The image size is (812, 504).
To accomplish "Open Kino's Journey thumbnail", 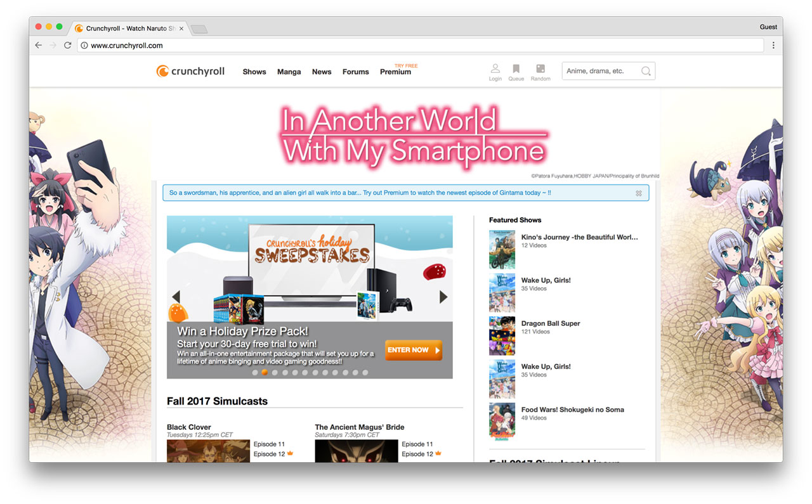I will point(502,249).
